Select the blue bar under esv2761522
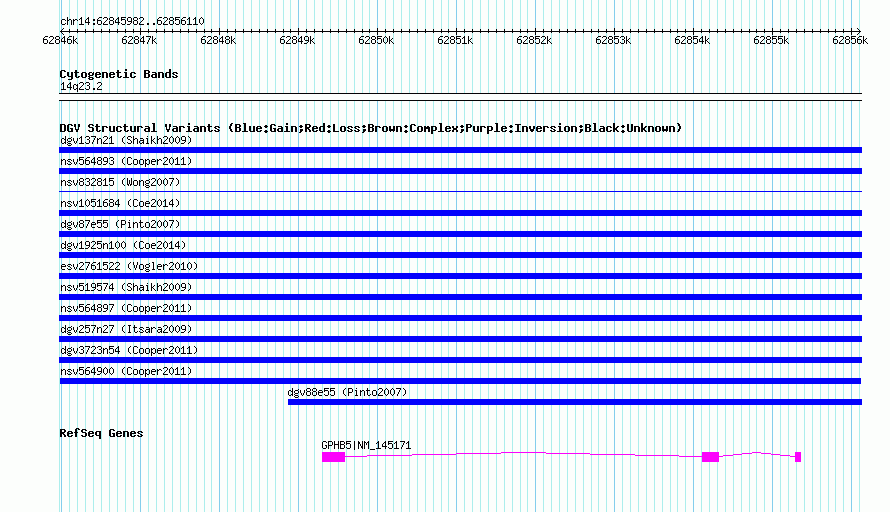The width and height of the screenshot is (890, 512). pos(460,276)
